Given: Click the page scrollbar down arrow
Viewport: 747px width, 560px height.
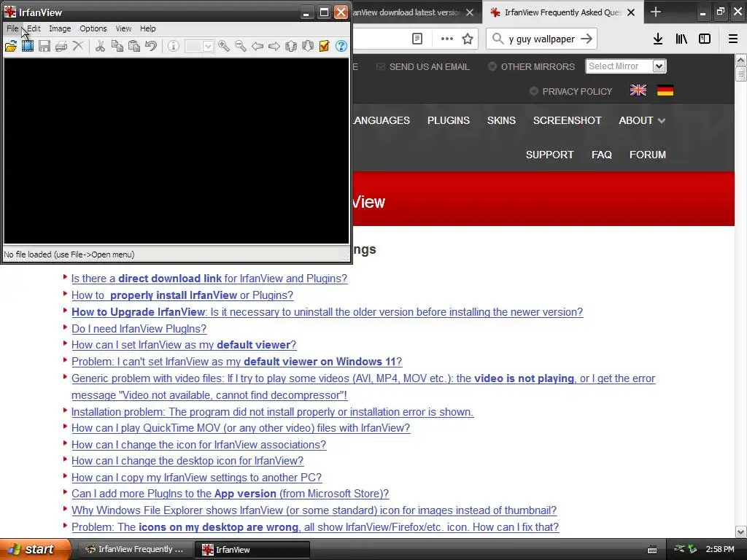Looking at the screenshot, I should click(x=740, y=532).
